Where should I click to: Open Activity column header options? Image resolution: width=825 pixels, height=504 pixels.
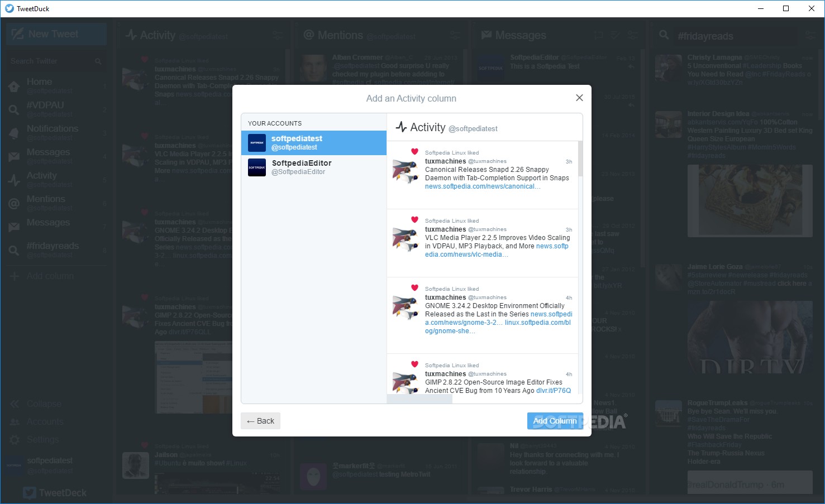click(x=277, y=35)
